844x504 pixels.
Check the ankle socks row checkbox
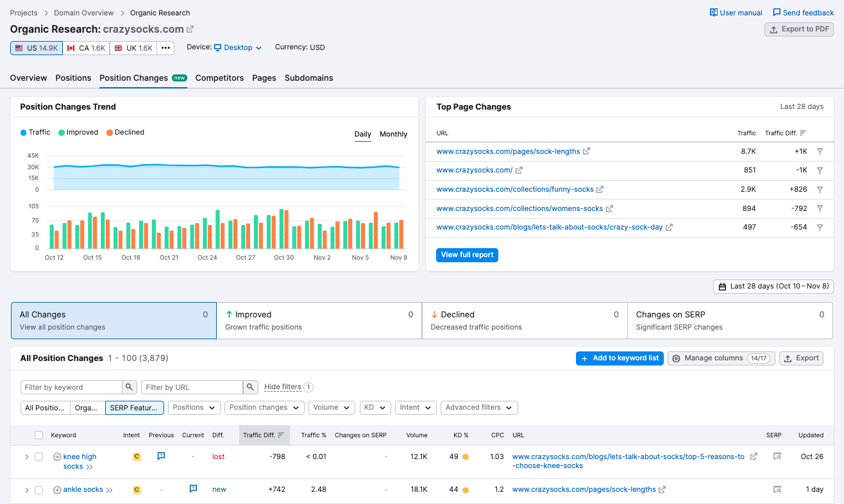pyautogui.click(x=38, y=490)
